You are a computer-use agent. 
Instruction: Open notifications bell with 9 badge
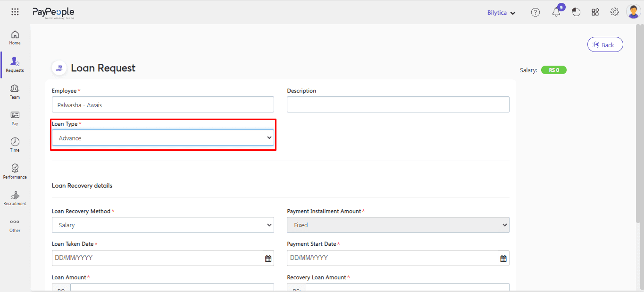pyautogui.click(x=556, y=12)
